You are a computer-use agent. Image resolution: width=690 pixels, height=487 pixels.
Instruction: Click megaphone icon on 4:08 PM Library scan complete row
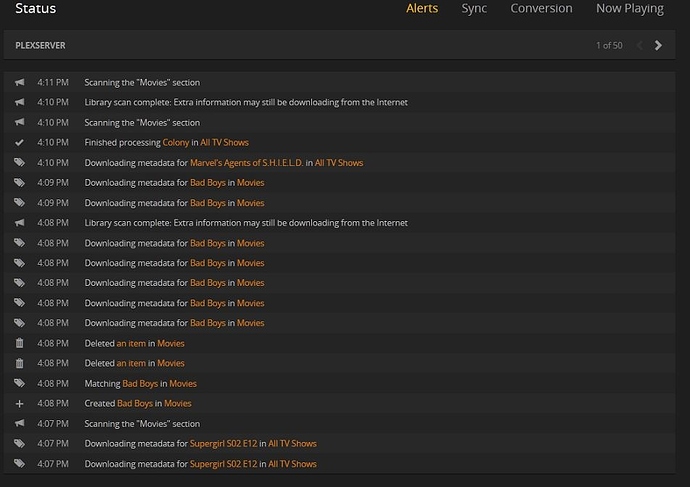pyautogui.click(x=19, y=222)
